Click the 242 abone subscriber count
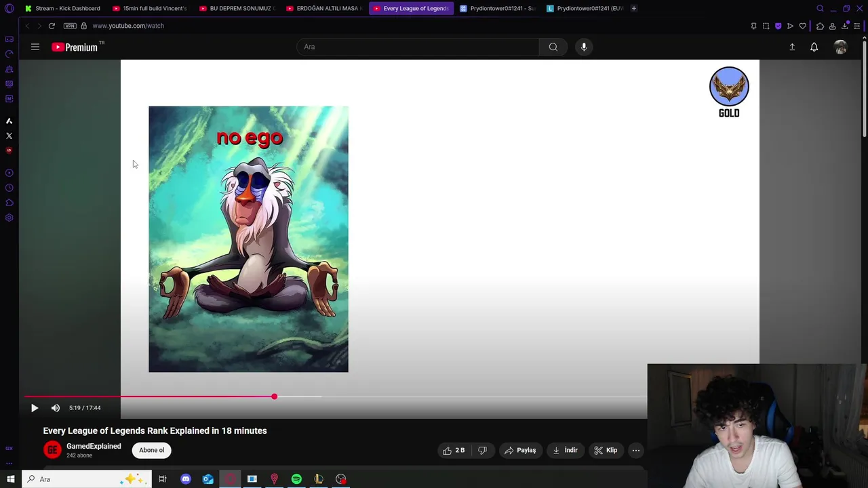 point(79,455)
